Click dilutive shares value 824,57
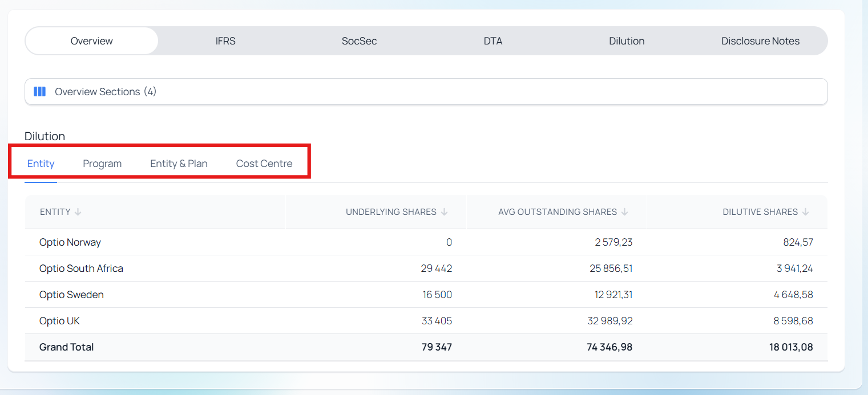868x395 pixels. (x=798, y=242)
